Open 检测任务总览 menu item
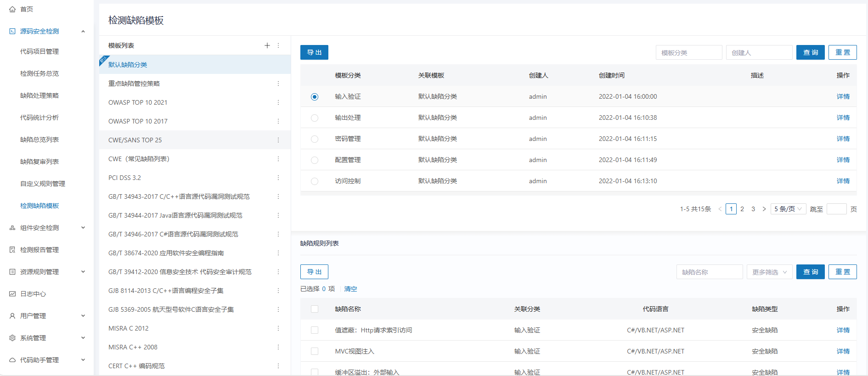868x376 pixels. [x=39, y=73]
